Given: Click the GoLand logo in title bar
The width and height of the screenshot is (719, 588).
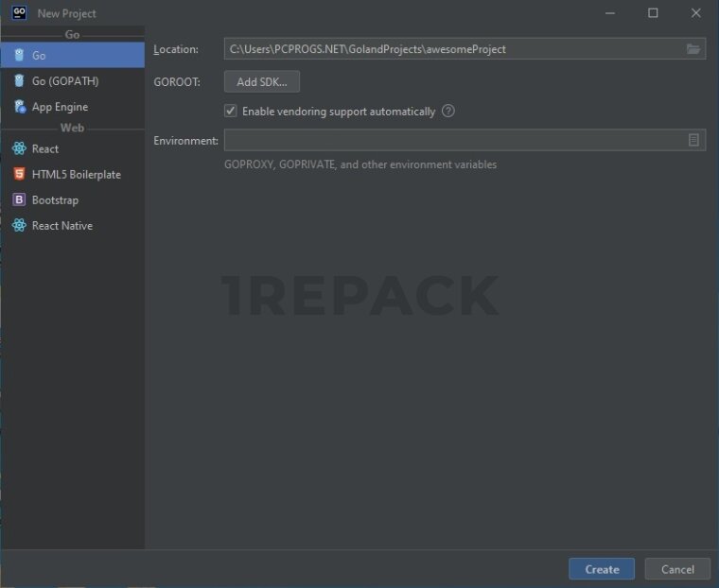Looking at the screenshot, I should tap(19, 13).
